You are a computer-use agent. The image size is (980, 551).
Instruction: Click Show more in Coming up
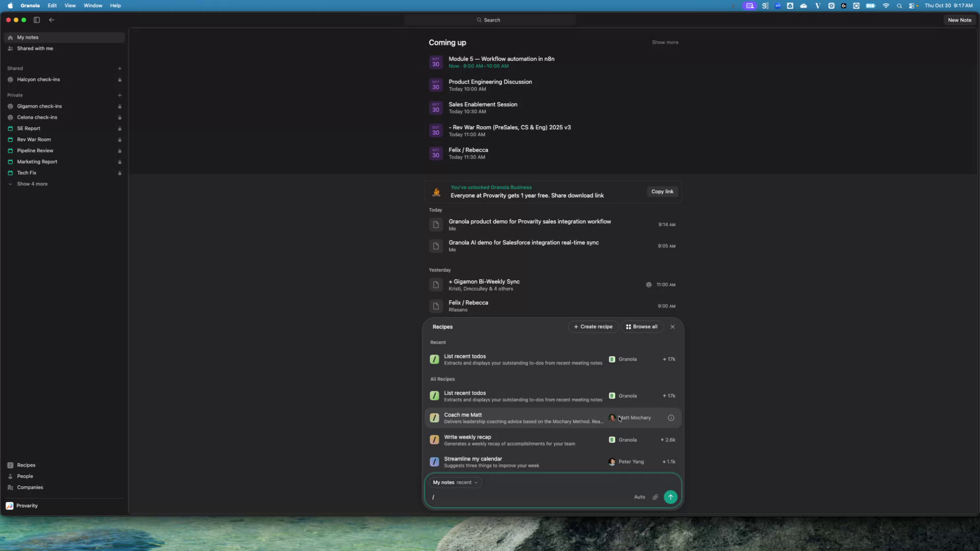coord(665,42)
